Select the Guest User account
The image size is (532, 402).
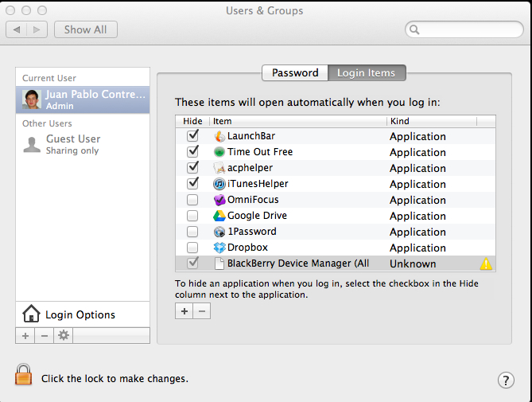83,145
